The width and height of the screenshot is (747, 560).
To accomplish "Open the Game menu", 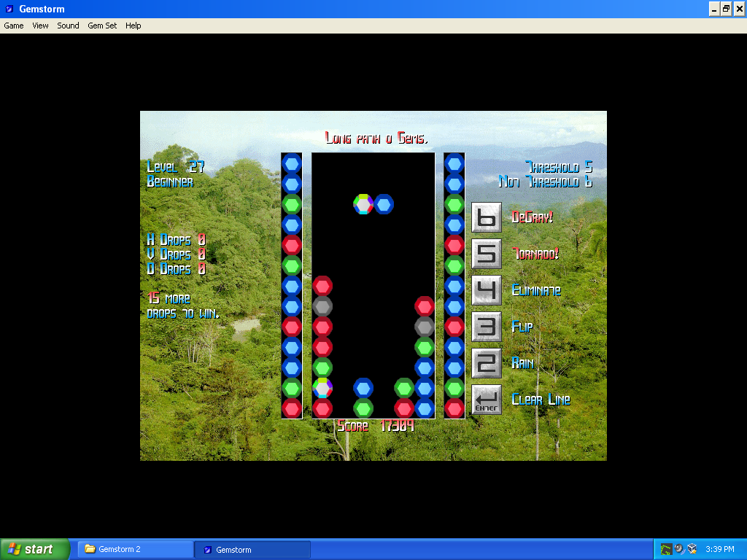I will [14, 26].
